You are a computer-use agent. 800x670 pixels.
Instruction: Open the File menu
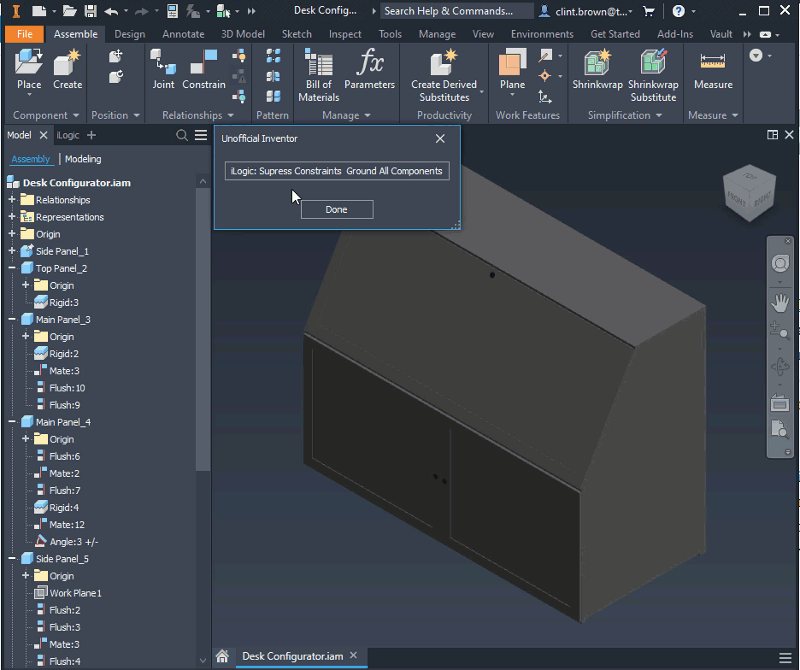tap(25, 34)
